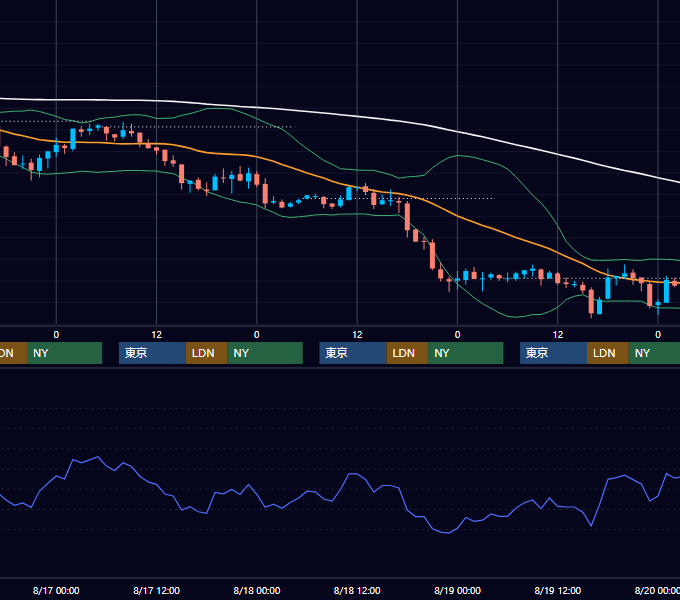Select the LDN session block on 8/19
The height and width of the screenshot is (600, 680).
coord(608,353)
